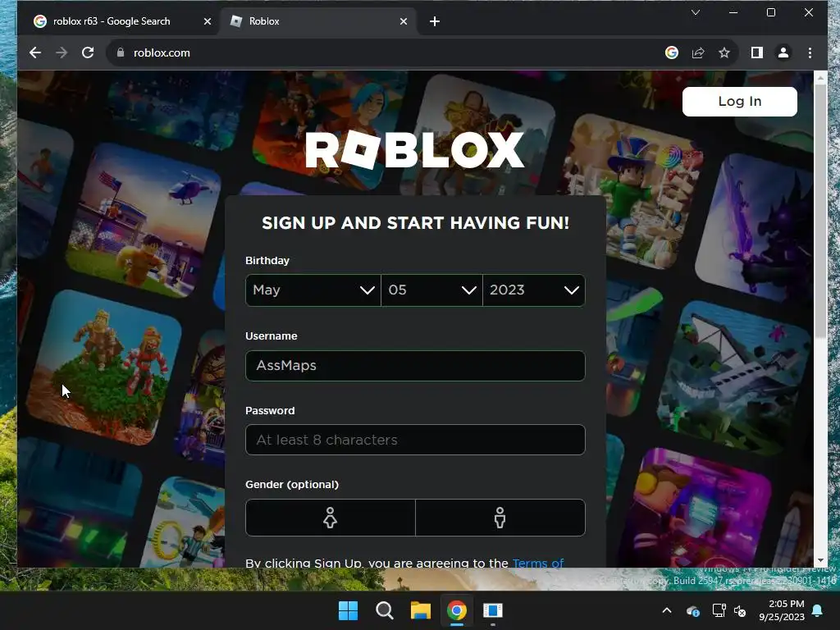840x630 pixels.
Task: Maximize the Chrome window
Action: point(771,12)
